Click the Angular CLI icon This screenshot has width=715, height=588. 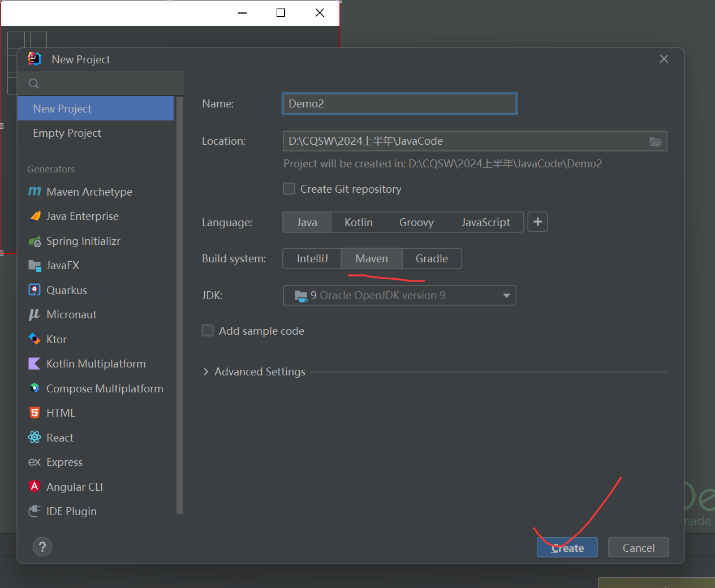35,486
